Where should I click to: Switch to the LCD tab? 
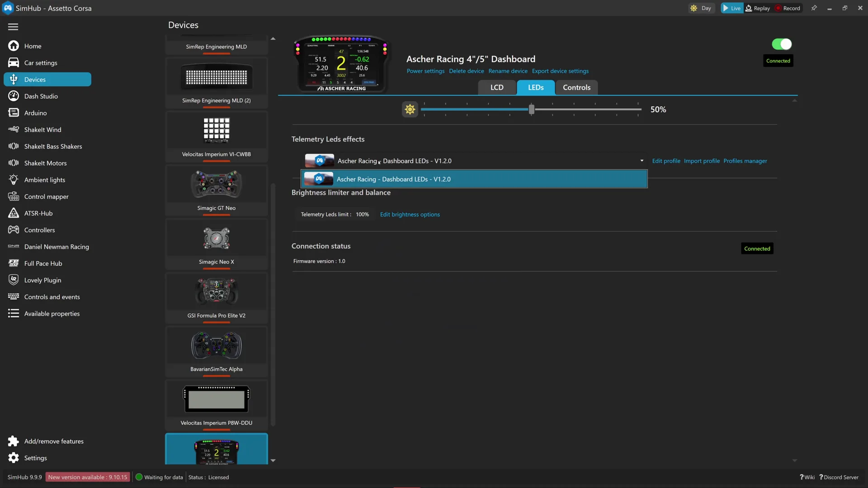[x=497, y=88]
